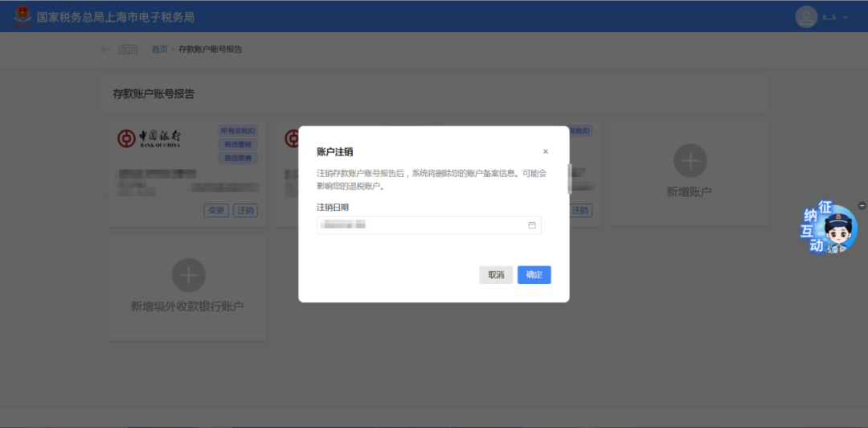This screenshot has width=868, height=428.
Task: Minimize the 征纳互动 floating widget
Action: point(862,205)
